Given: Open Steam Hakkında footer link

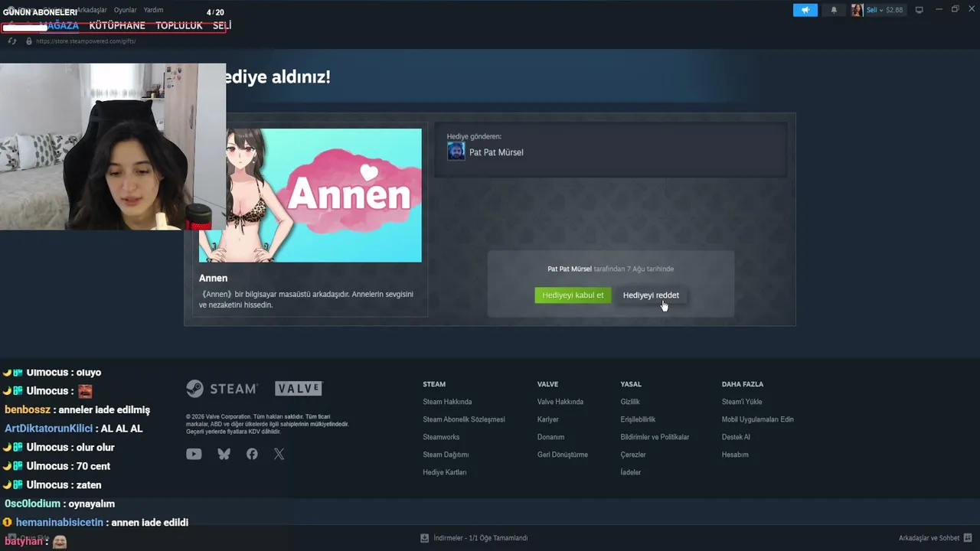Looking at the screenshot, I should click(447, 402).
